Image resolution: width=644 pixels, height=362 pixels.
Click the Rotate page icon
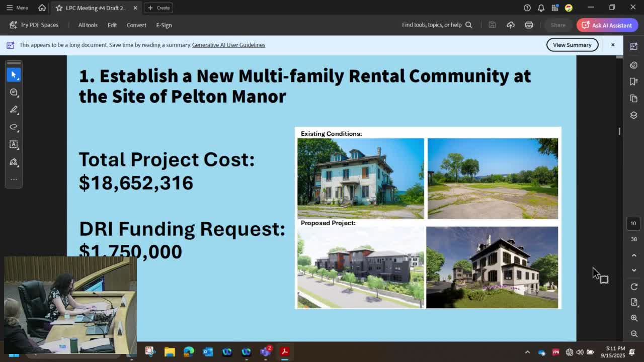(634, 287)
